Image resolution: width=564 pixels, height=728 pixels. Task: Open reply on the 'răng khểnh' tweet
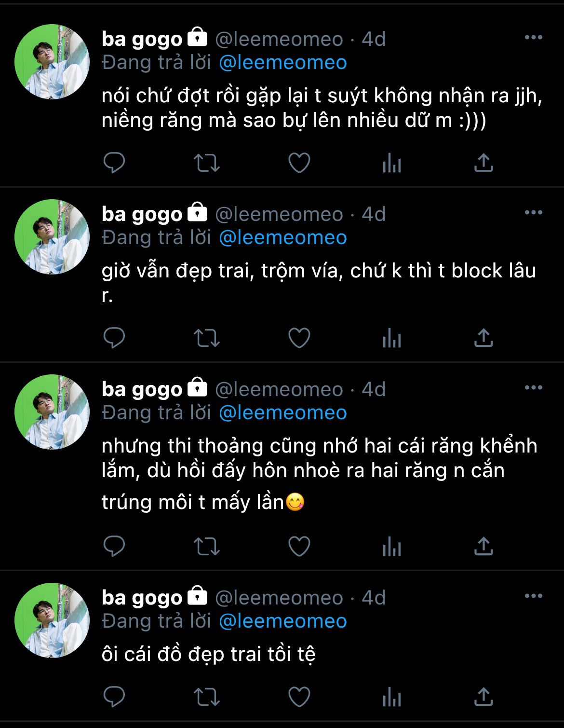114,547
